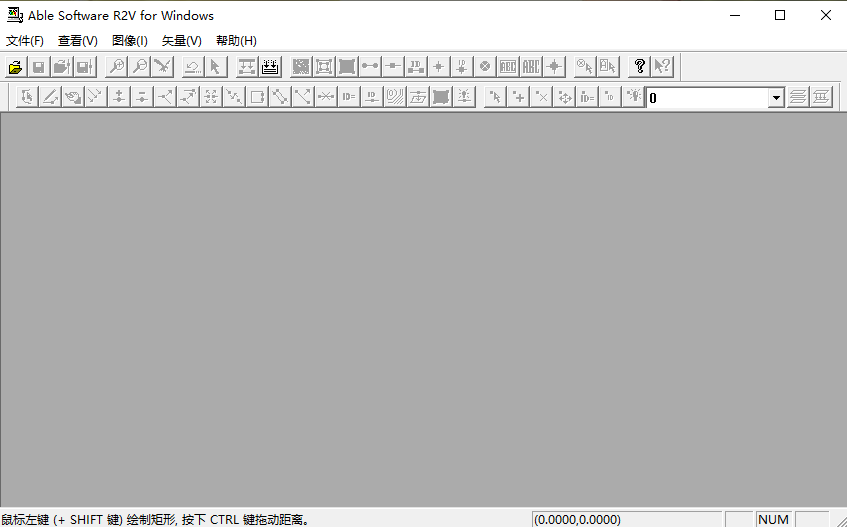Click the unboxed ABC text icon
Viewport: 847px width, 527px height.
click(531, 66)
